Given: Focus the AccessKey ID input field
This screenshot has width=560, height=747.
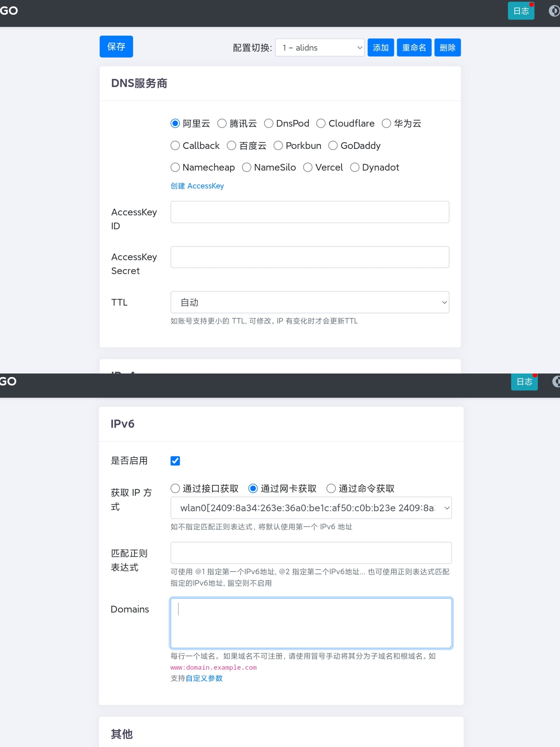Looking at the screenshot, I should tap(310, 212).
